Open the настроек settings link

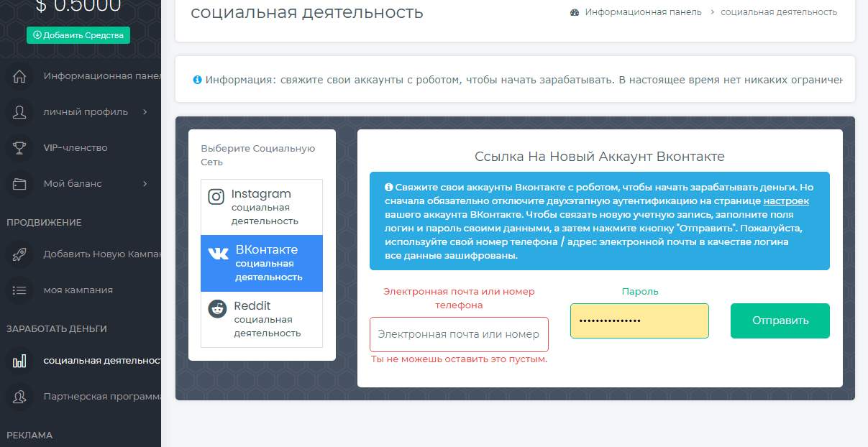(786, 201)
